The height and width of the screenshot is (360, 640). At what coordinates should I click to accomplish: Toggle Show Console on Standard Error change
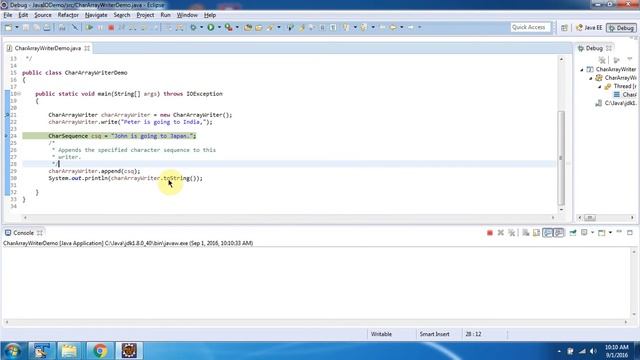[x=559, y=233]
